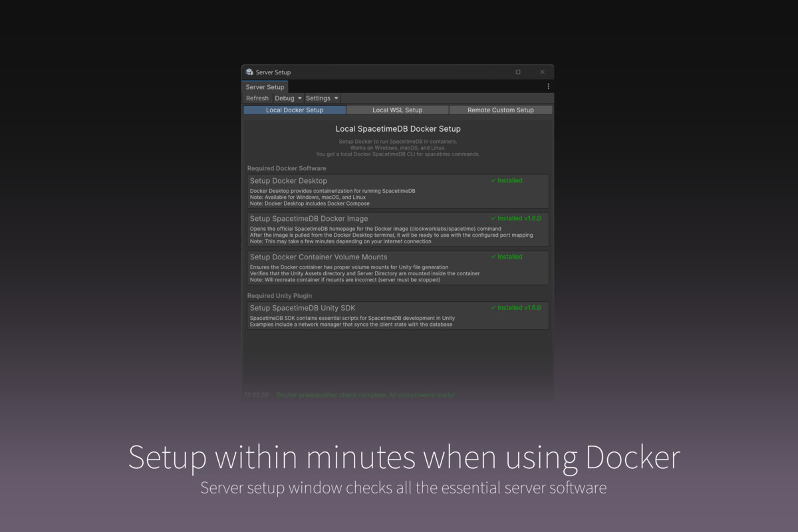Open the Debug dropdown menu
798x532 pixels.
point(288,98)
